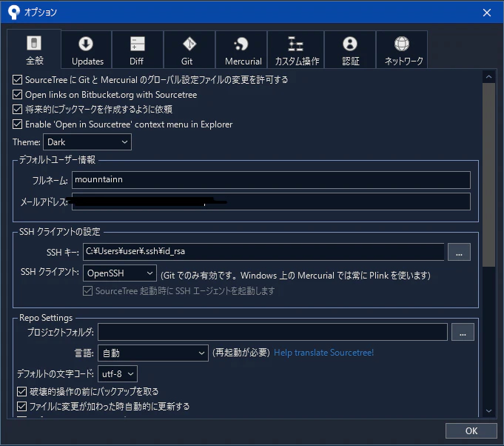The width and height of the screenshot is (504, 446).
Task: Click the Sourcetree logo in title bar
Action: tap(13, 13)
